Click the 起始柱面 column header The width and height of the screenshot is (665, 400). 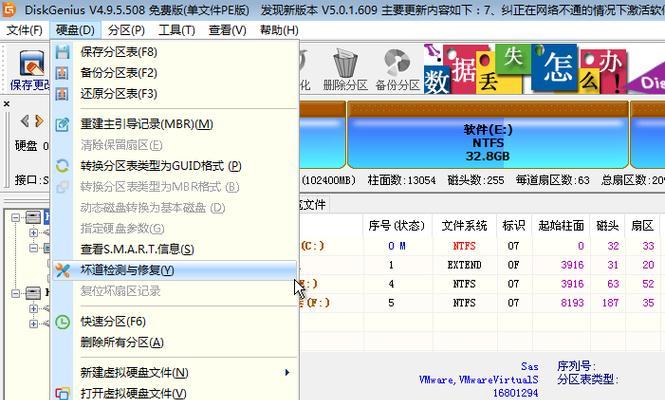561,226
